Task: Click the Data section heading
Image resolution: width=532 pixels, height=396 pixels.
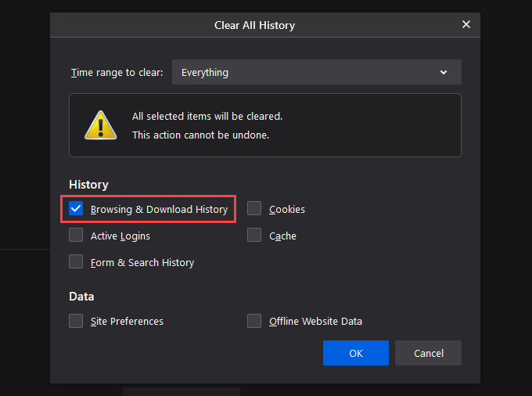Action: tap(81, 297)
